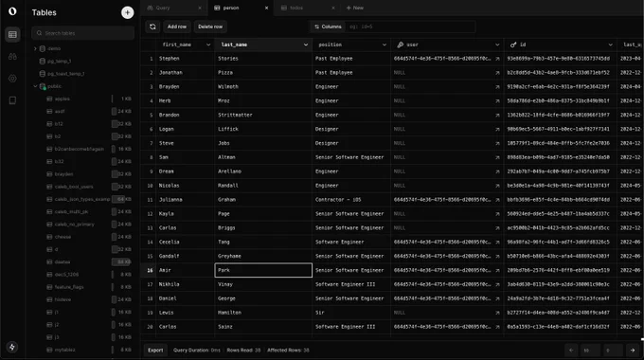The width and height of the screenshot is (644, 360).
Task: Close the Query tab
Action: coord(200,8)
